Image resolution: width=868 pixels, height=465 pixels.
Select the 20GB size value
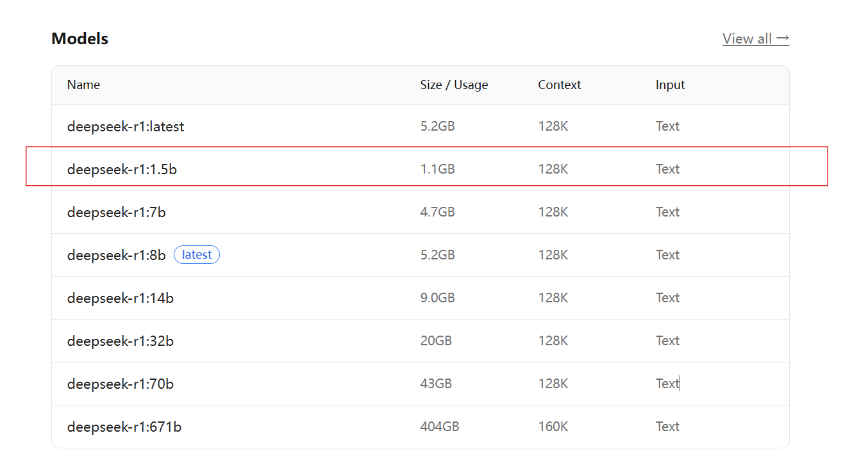coord(436,341)
